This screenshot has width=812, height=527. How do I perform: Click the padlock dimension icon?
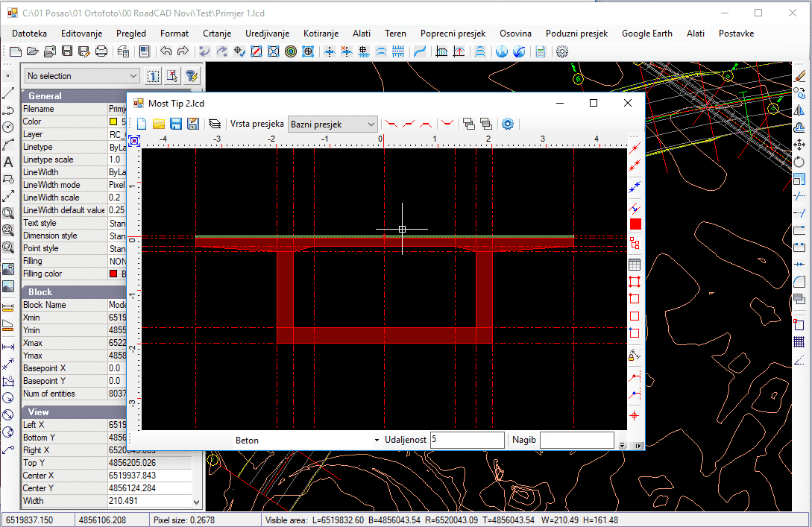pos(635,356)
